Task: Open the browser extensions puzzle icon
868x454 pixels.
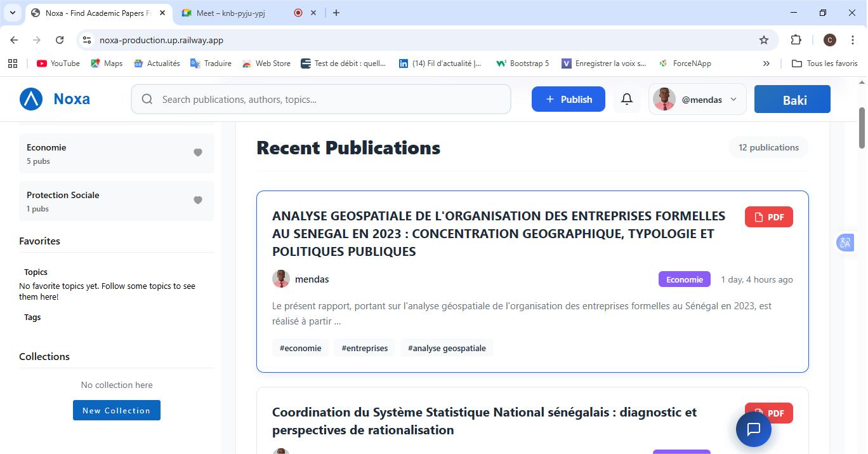Action: tap(796, 40)
